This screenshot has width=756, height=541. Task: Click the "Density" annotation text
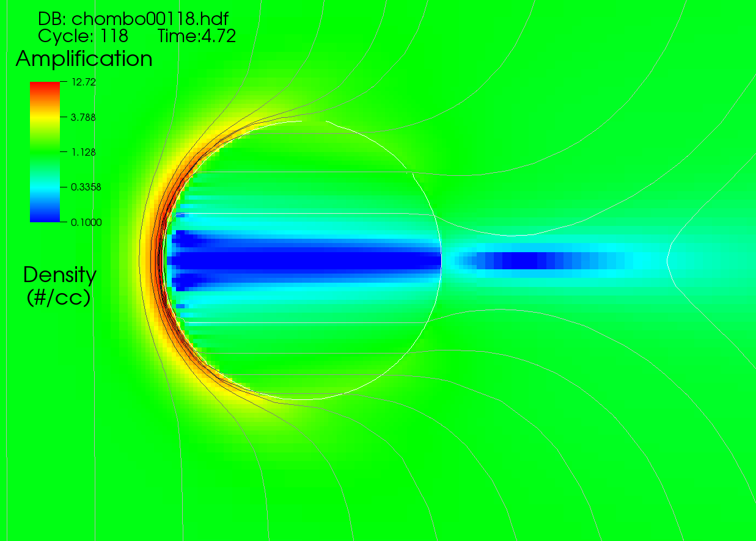[x=60, y=275]
